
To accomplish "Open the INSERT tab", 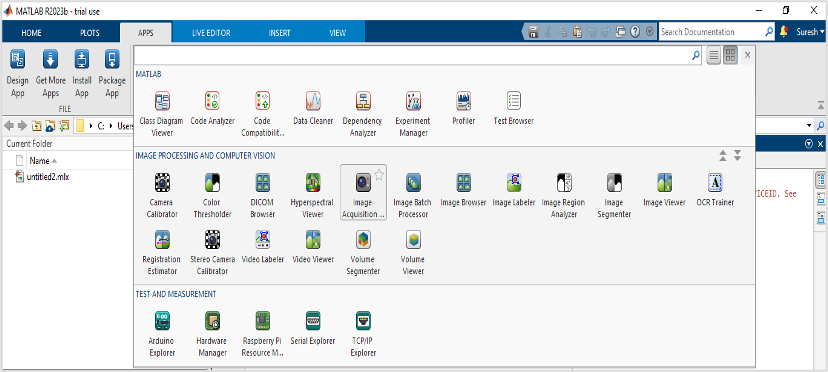I will pos(279,33).
